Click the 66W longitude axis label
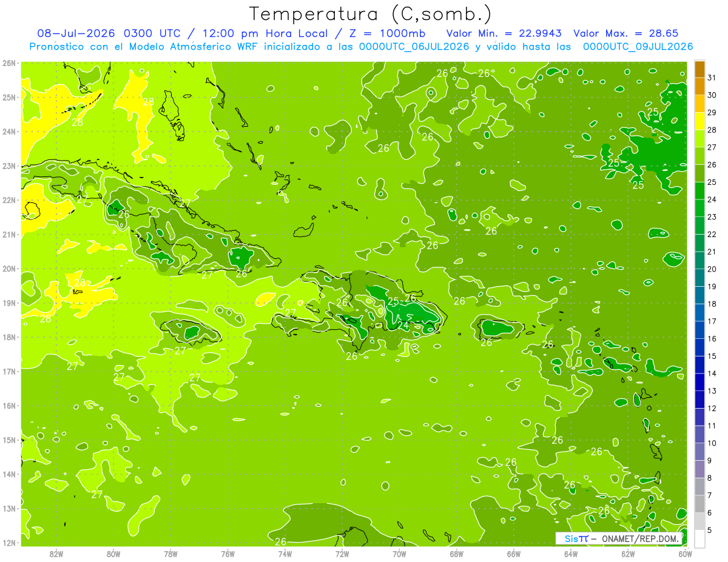Screen dimensions: 728x562 [514, 554]
